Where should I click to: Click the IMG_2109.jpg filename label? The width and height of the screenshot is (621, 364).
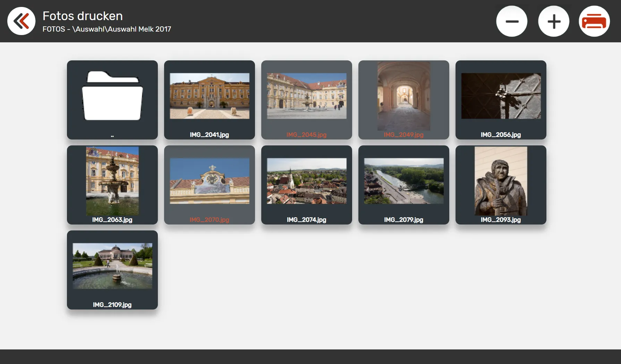pos(112,305)
